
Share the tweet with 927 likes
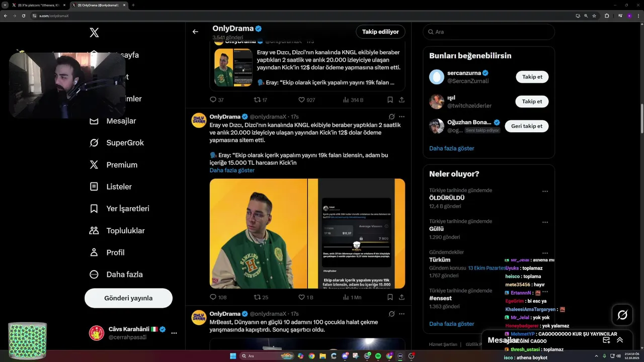pyautogui.click(x=401, y=100)
